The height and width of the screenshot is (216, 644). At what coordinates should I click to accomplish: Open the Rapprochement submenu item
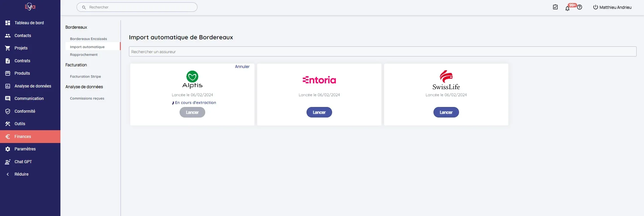(84, 55)
